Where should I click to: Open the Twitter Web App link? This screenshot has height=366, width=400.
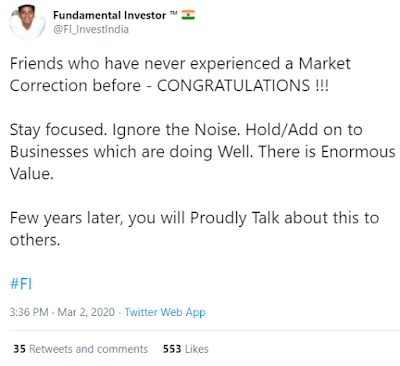pos(165,312)
